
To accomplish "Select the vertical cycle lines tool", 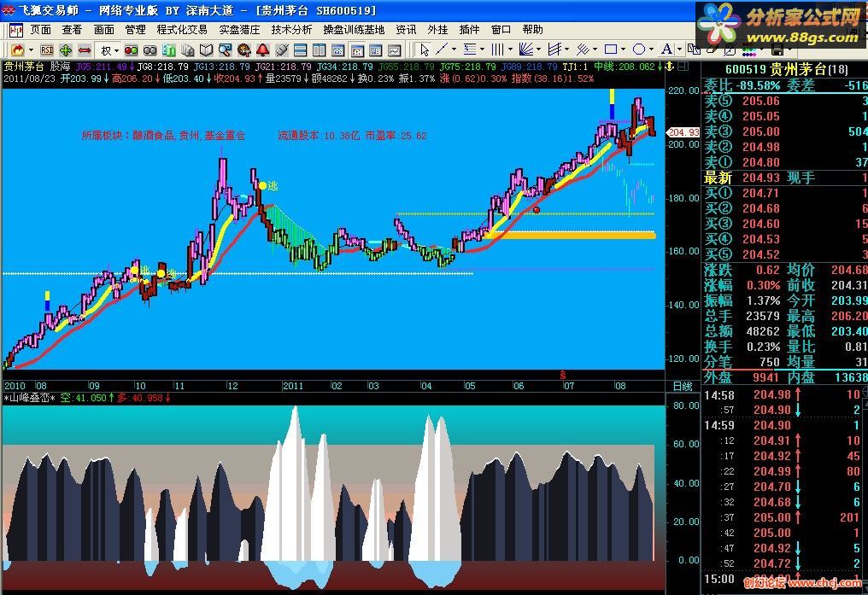I will pyautogui.click(x=498, y=50).
